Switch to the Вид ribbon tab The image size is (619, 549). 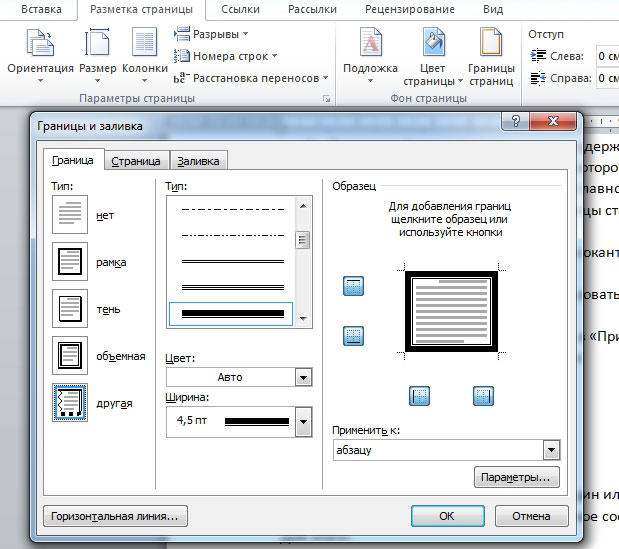[493, 9]
